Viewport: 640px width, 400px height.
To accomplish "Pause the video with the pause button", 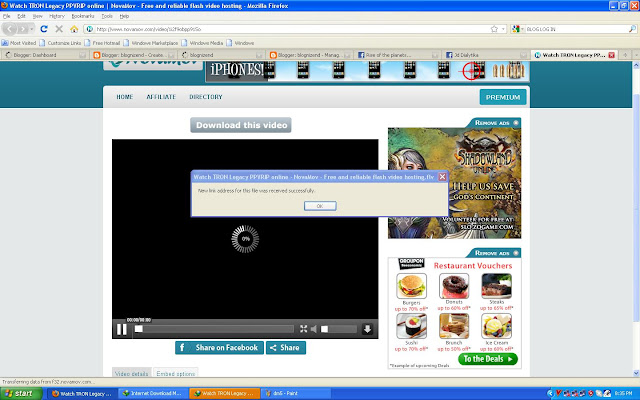I will pyautogui.click(x=122, y=329).
